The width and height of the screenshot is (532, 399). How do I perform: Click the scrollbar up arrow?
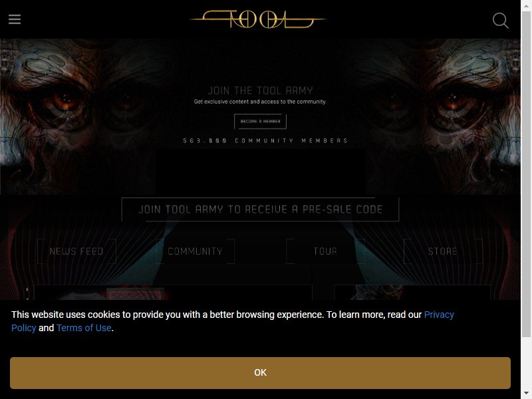click(526, 3)
